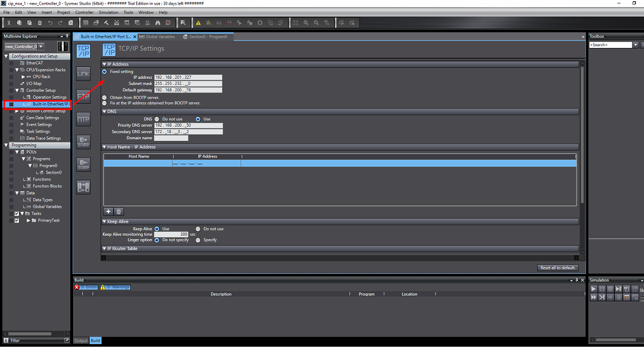Select the Fixed setting radio button
This screenshot has width=644, height=347.
(x=103, y=71)
